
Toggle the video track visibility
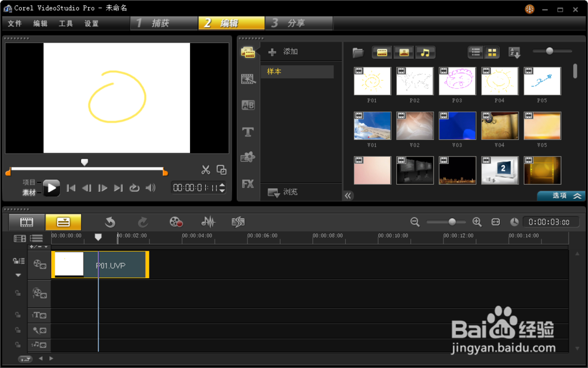coord(39,265)
